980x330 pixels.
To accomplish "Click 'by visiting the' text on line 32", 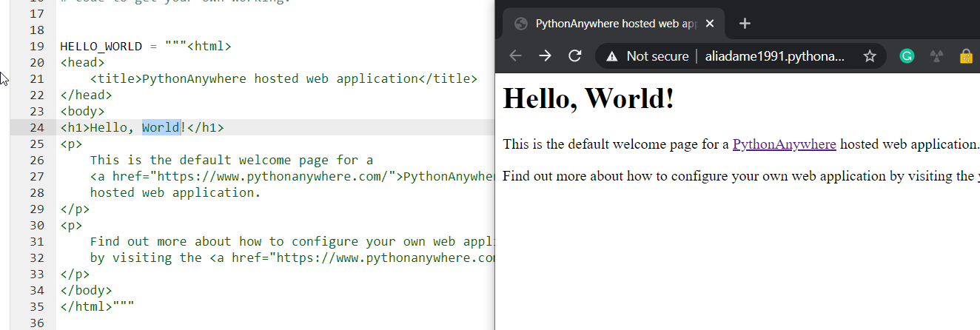I will (146, 257).
